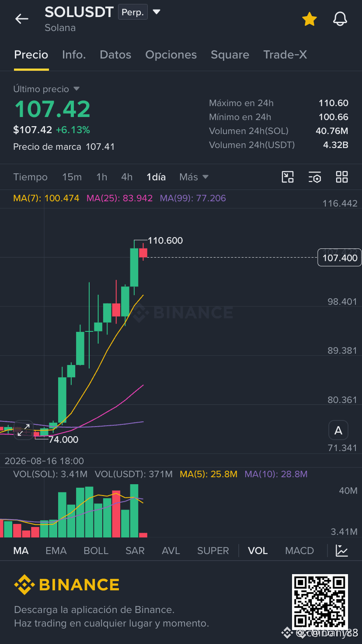
Task: Click the volume MA(5): 25.8M label
Action: click(209, 474)
